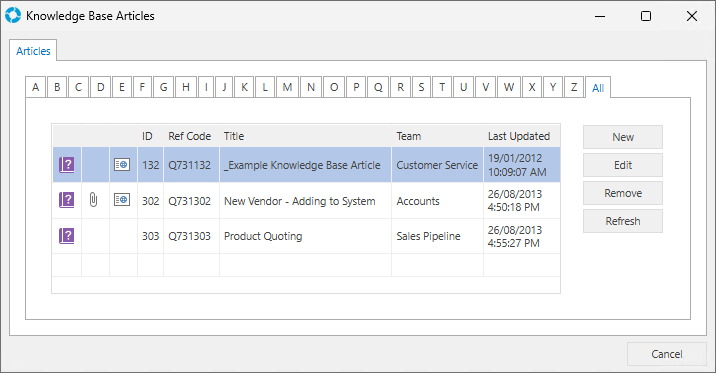Screen dimensions: 716x373
Task: Click the knowledge book icon for article 302
Action: [67, 200]
